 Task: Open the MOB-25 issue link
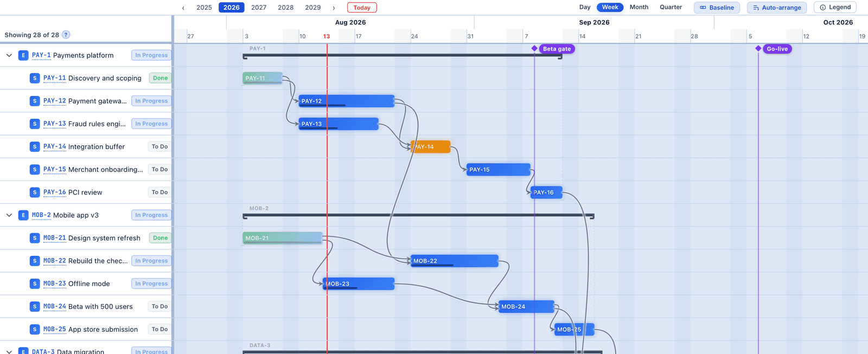coord(54,329)
